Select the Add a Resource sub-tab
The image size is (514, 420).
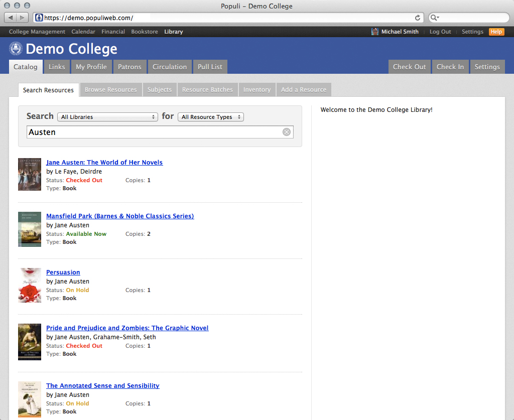(x=304, y=90)
